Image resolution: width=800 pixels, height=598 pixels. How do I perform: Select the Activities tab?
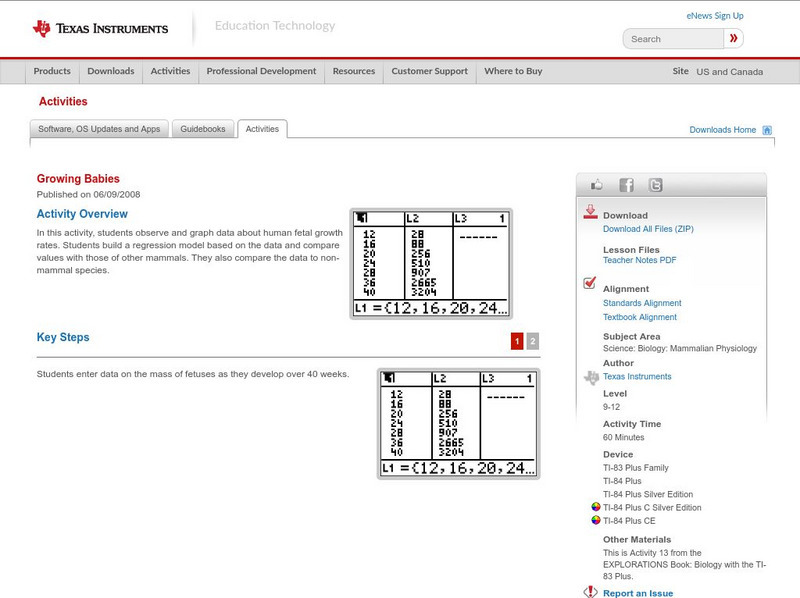coord(262,129)
